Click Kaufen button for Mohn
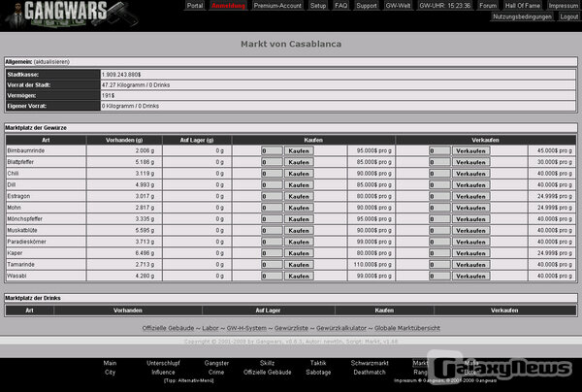The image size is (582, 392). [299, 208]
